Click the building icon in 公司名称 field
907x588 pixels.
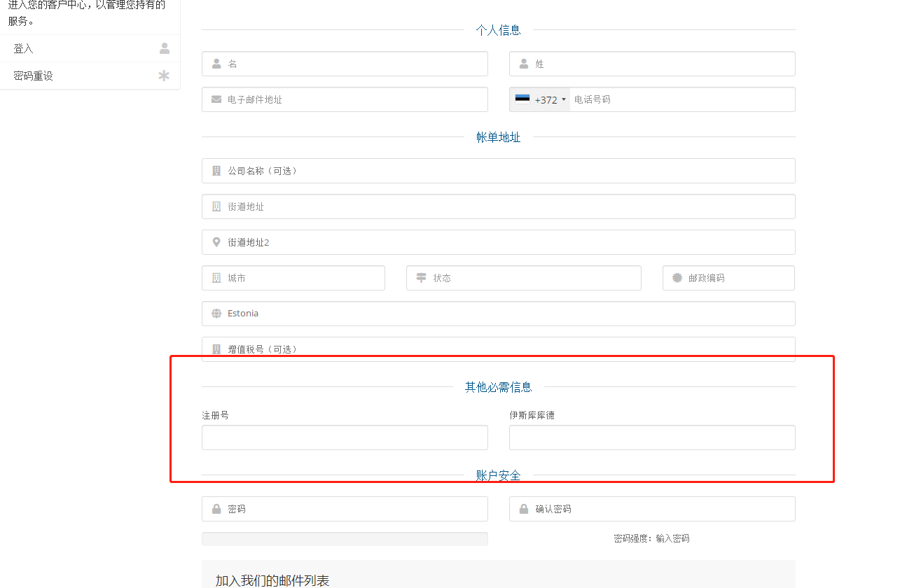coord(216,171)
